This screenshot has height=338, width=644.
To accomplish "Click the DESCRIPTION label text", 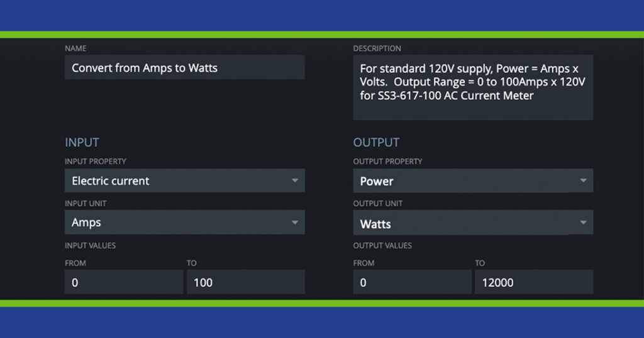I will click(x=377, y=48).
